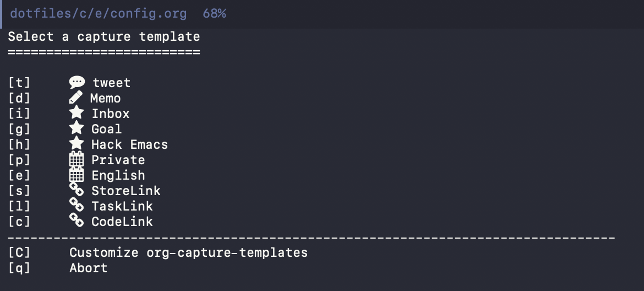Click the [q] key hint
This screenshot has width=644, height=291.
(x=19, y=268)
